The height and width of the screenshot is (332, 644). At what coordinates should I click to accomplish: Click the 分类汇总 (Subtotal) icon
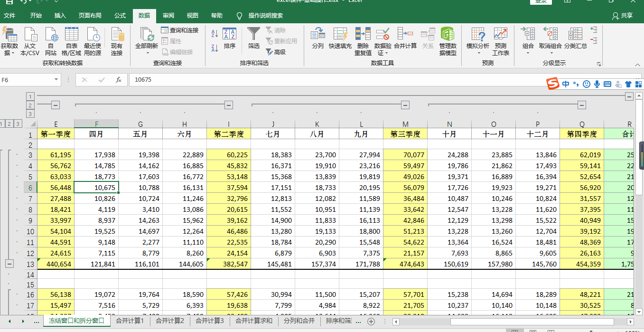point(576,34)
